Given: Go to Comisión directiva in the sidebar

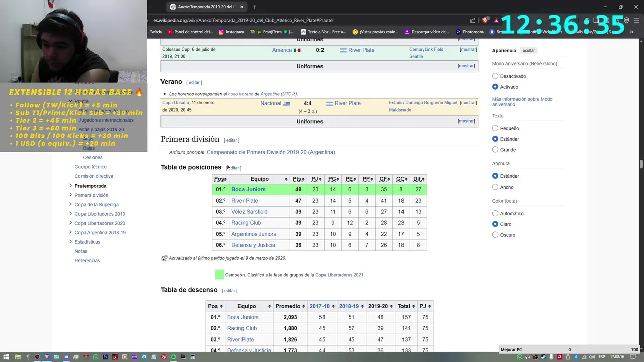Looking at the screenshot, I should point(94,176).
